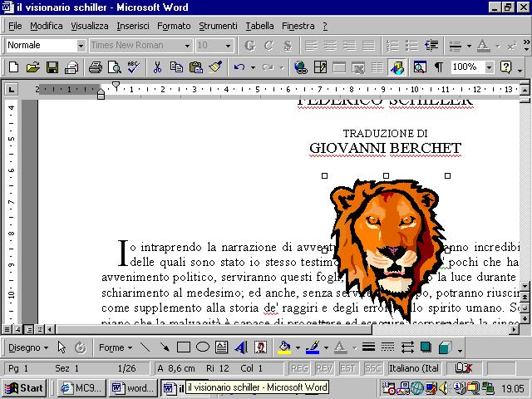
Task: Paste from clipboard with the paste icon
Action: coord(196,67)
